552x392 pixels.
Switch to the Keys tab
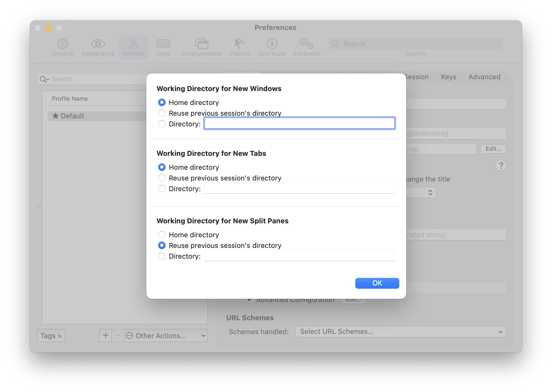[448, 76]
